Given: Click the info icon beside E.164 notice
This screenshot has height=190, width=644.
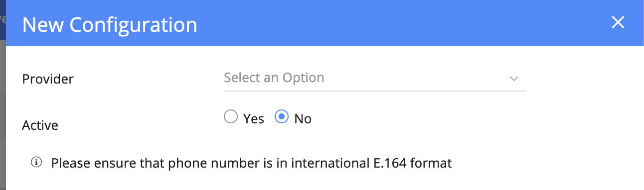Looking at the screenshot, I should pyautogui.click(x=36, y=162).
